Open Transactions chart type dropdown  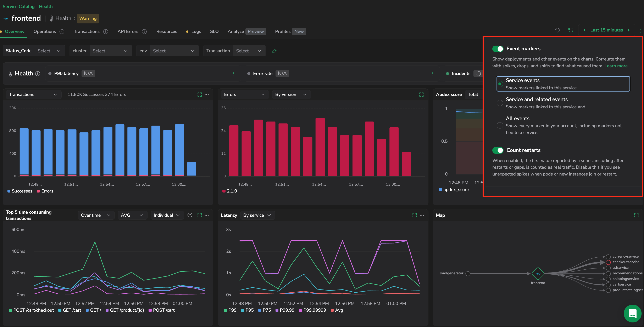tap(33, 95)
